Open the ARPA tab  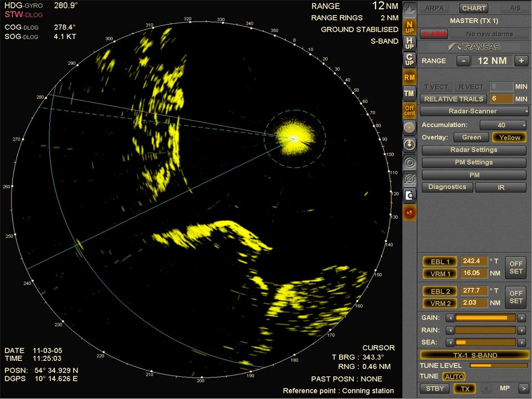[x=434, y=8]
